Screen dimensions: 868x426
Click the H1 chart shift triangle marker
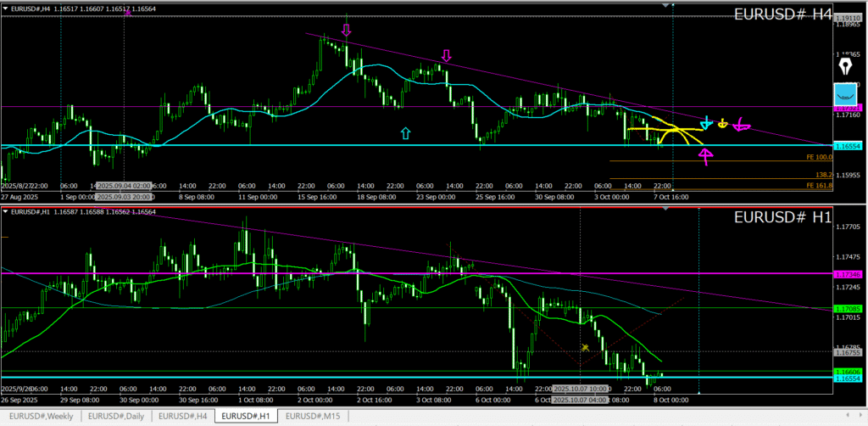click(665, 209)
